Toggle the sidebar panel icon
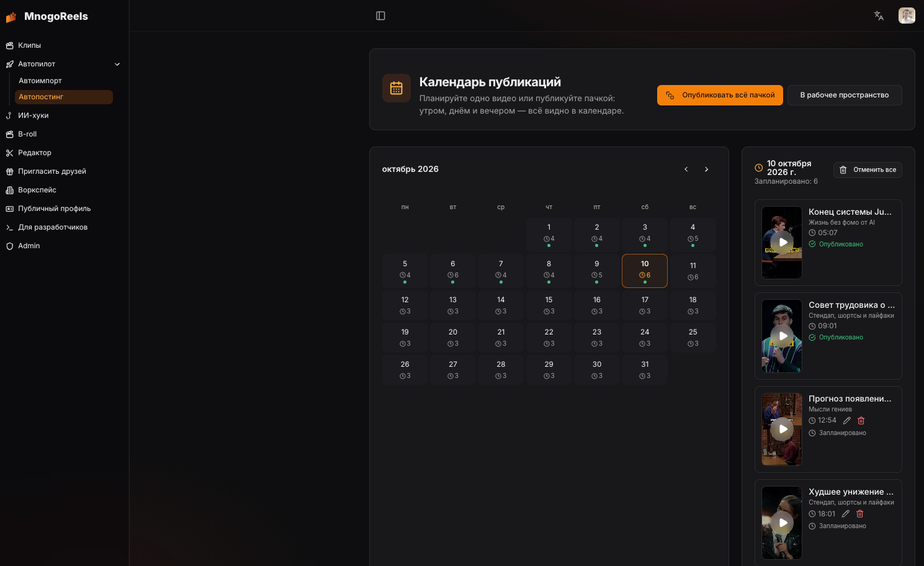The width and height of the screenshot is (924, 566). 380,16
